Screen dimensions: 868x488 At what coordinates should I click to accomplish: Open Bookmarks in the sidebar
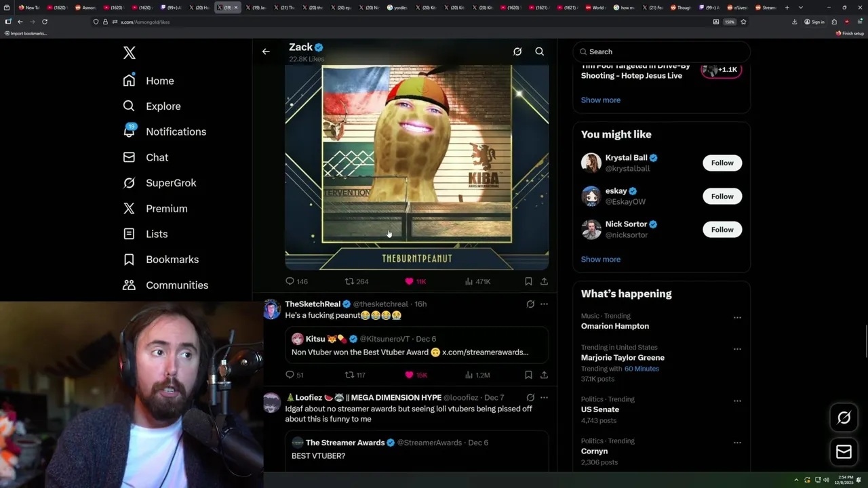pos(161,260)
